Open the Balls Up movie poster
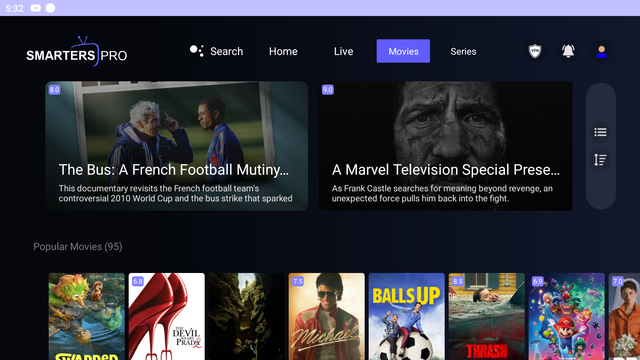The image size is (640, 360). coord(407,316)
